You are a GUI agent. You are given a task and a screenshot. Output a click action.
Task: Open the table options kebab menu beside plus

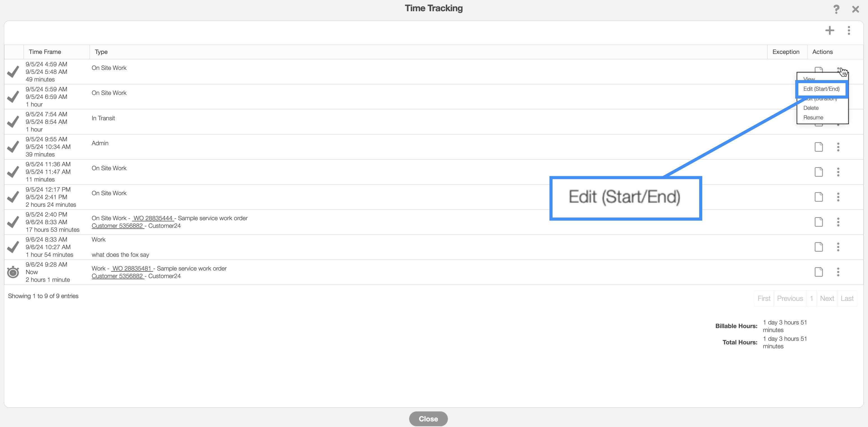849,31
